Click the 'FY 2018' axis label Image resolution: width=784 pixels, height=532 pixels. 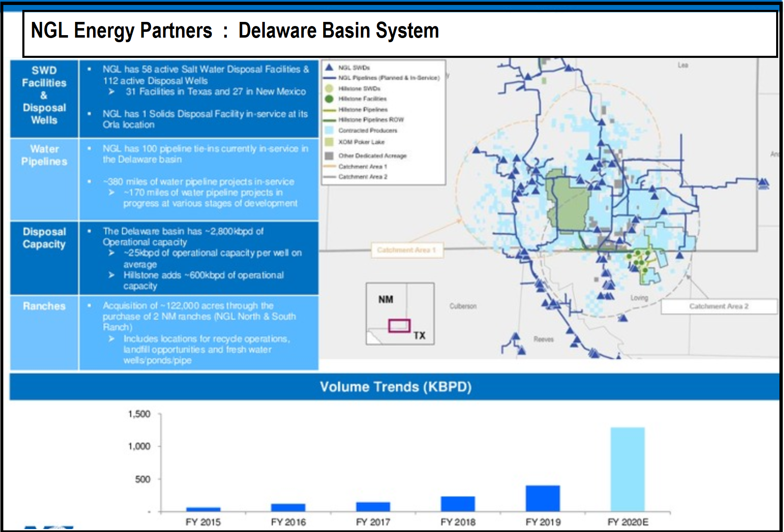(458, 522)
